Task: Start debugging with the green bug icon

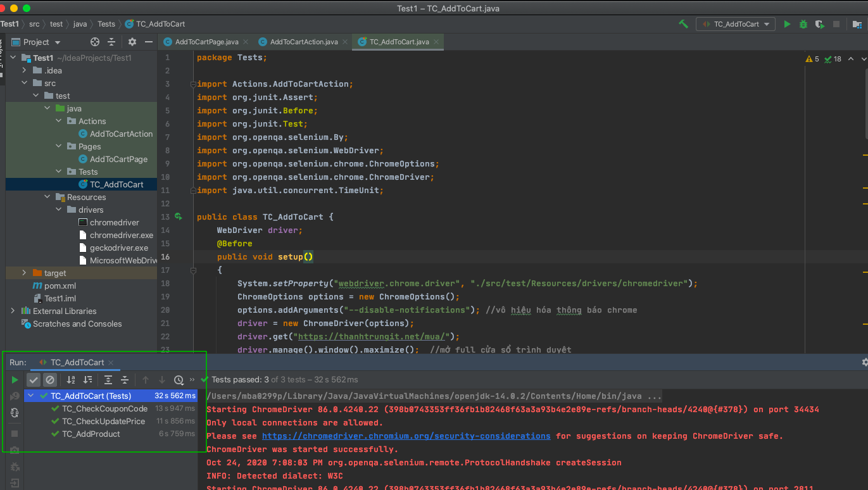Action: click(x=803, y=24)
